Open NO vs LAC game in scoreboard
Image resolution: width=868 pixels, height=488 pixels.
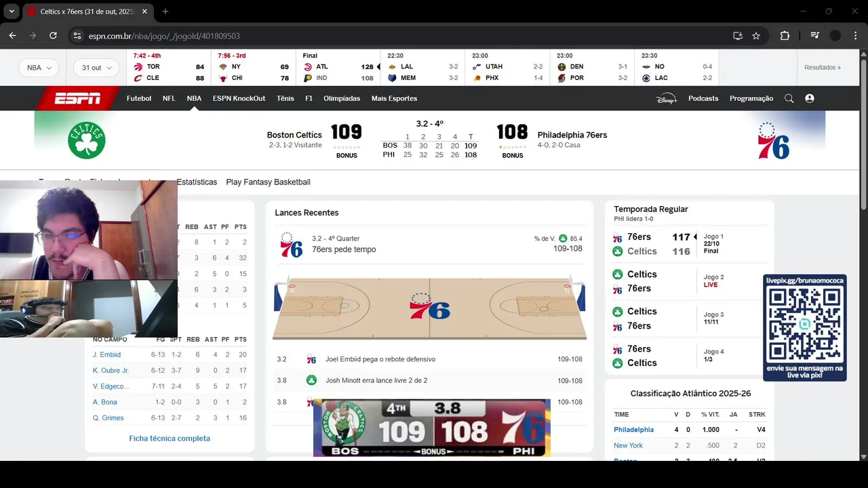coord(677,67)
